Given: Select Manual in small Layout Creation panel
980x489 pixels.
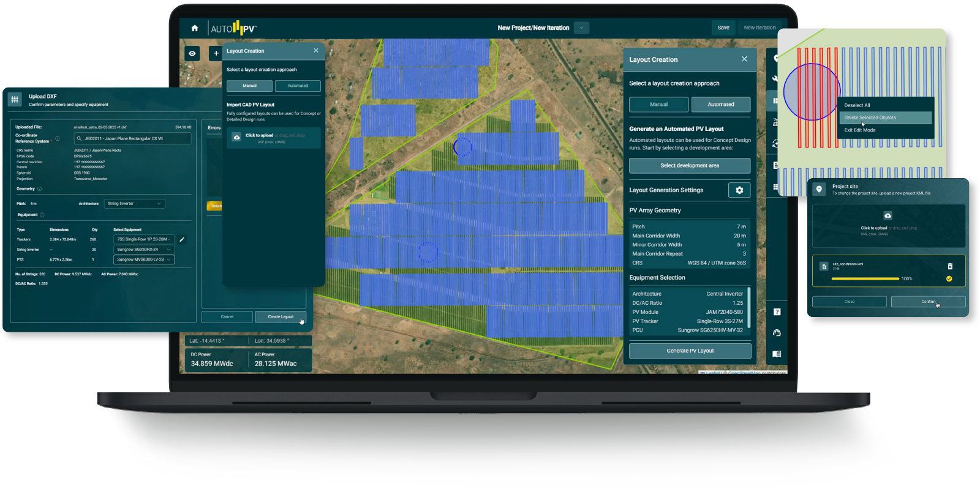Looking at the screenshot, I should click(x=249, y=86).
